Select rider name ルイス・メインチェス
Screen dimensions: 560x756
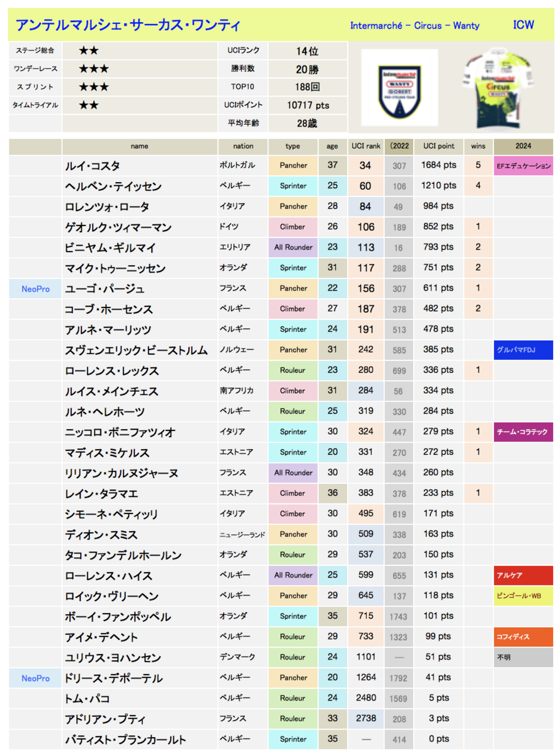pos(111,391)
